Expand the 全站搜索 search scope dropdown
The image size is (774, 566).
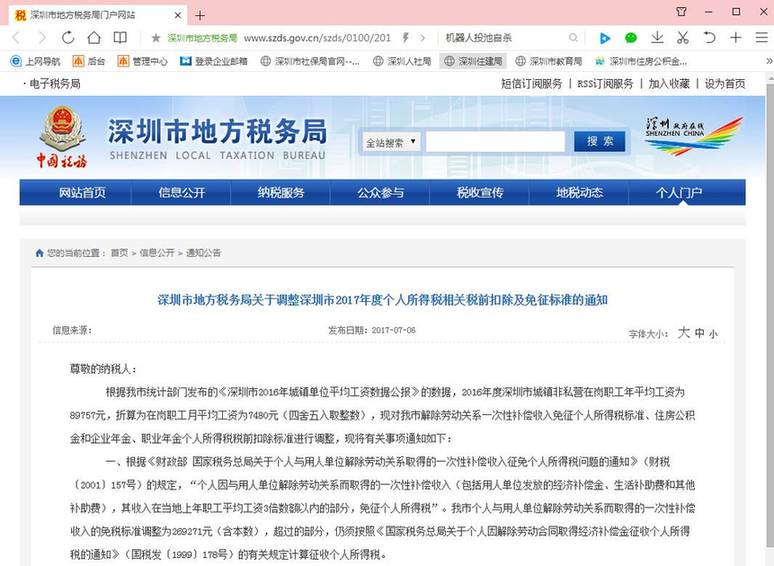(x=390, y=142)
